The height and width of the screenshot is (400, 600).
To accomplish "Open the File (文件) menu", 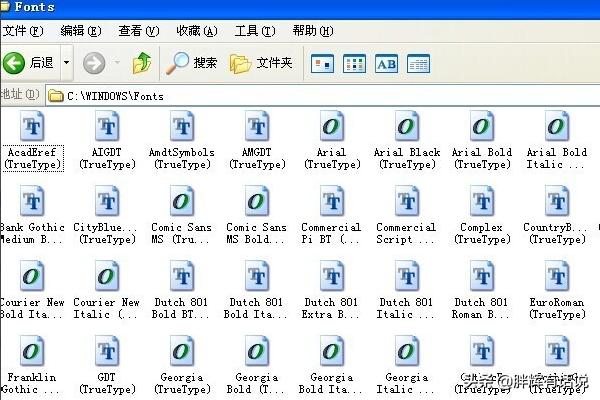I will [23, 31].
